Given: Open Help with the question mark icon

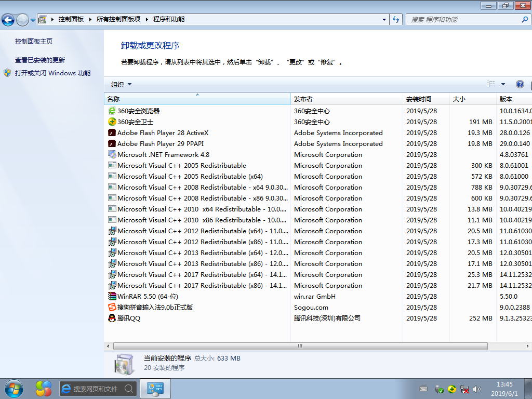Looking at the screenshot, I should click(x=520, y=84).
